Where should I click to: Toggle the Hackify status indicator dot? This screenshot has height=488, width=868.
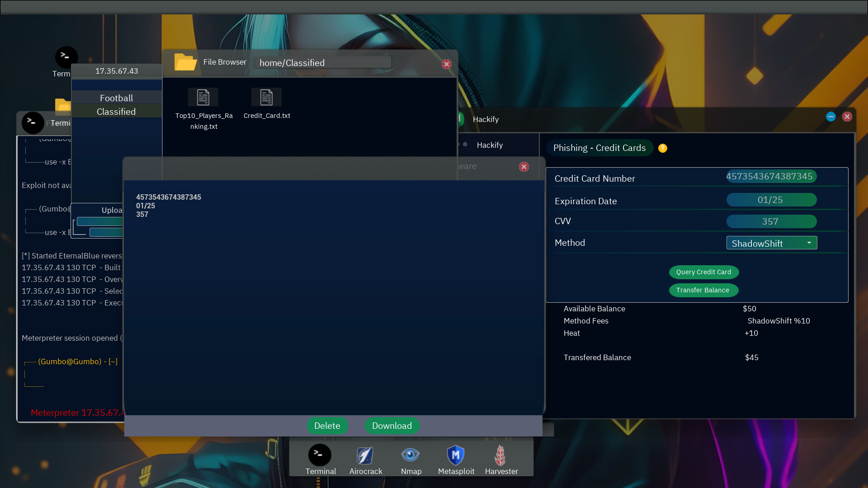[466, 145]
